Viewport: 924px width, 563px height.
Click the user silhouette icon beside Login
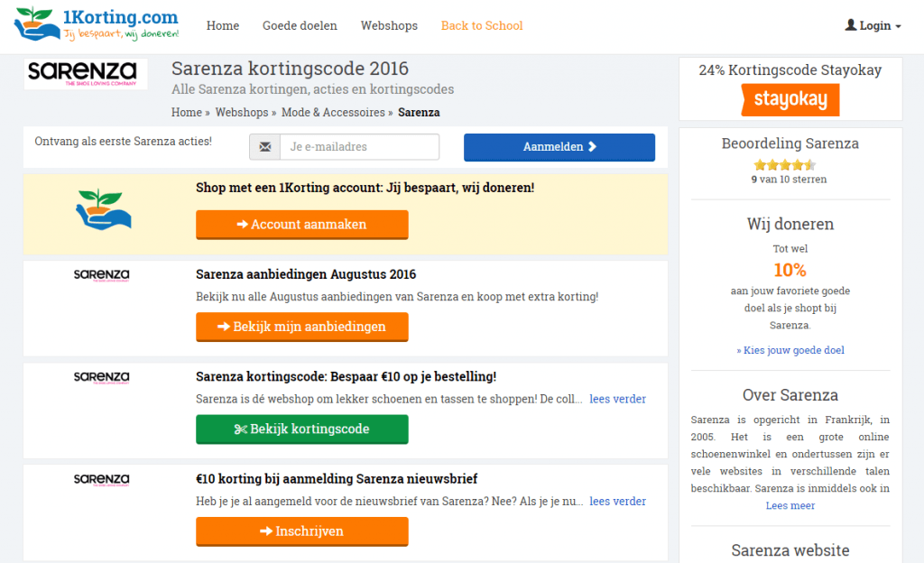point(850,24)
